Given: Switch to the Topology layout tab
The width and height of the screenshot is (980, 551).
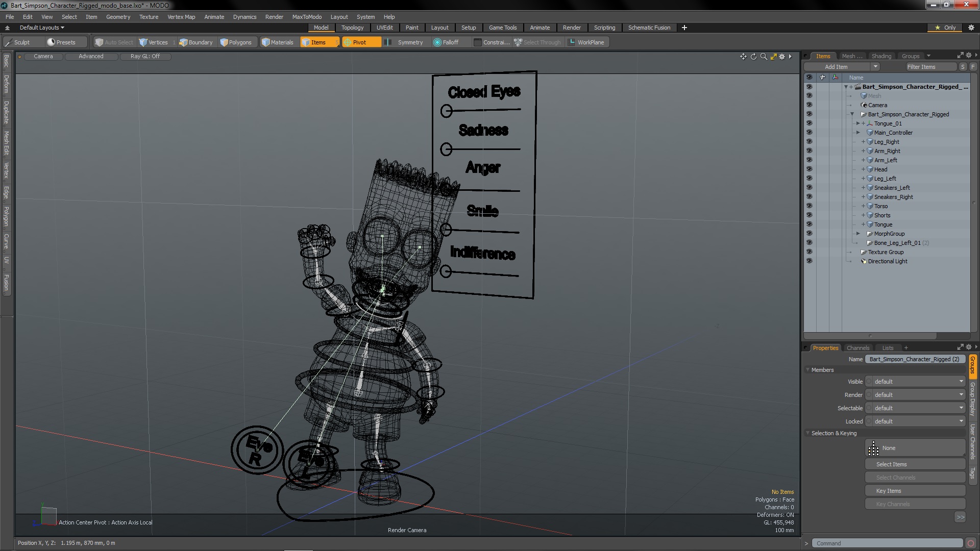Looking at the screenshot, I should 352,28.
